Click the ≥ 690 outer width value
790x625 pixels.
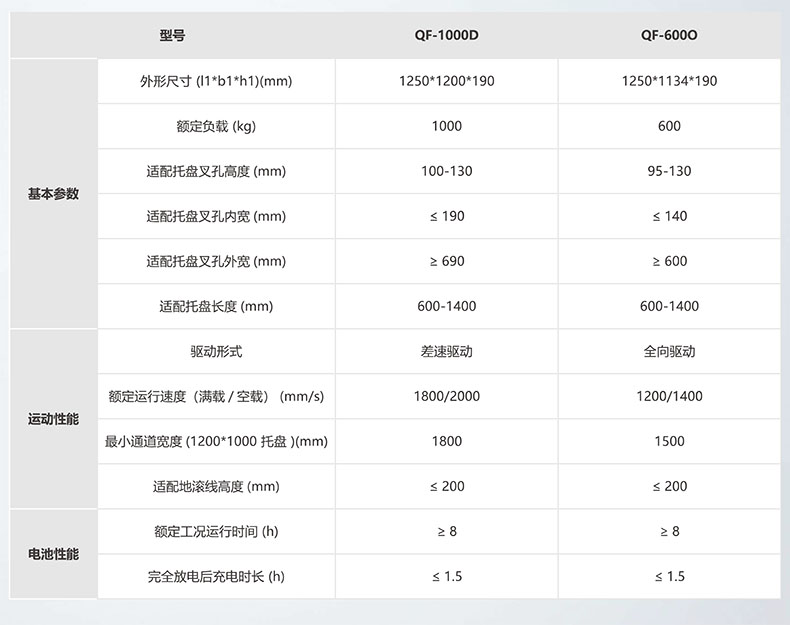[446, 261]
